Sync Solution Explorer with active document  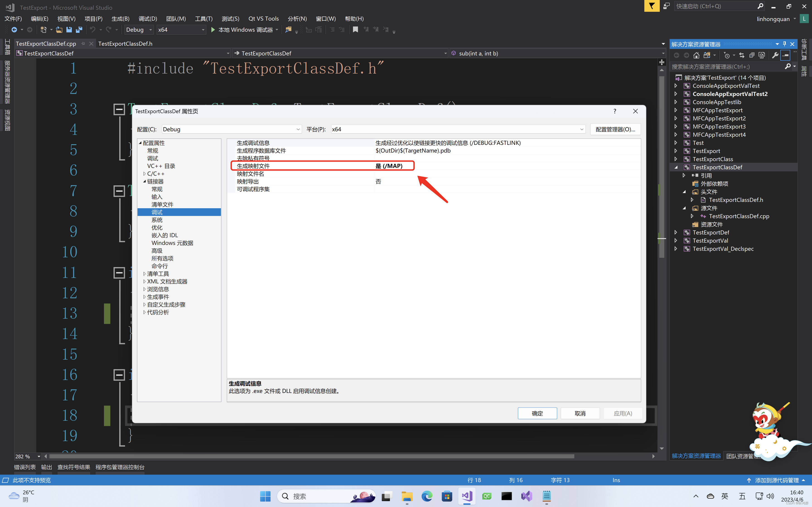tap(742, 55)
